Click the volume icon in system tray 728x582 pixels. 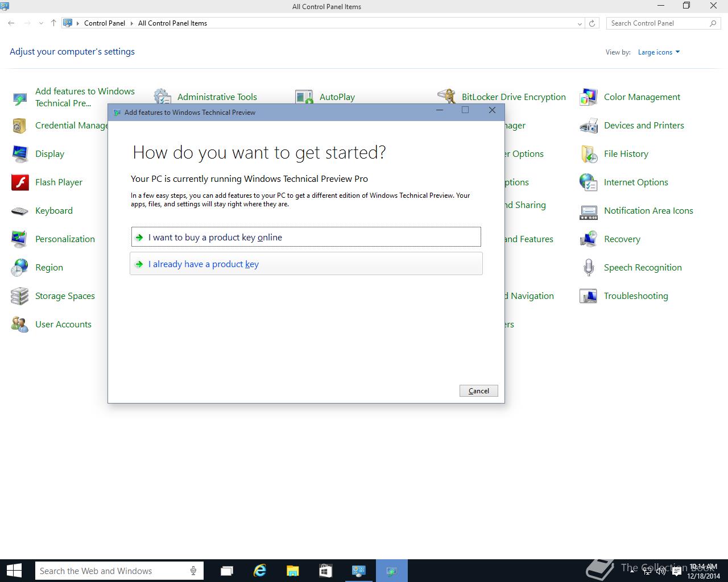pyautogui.click(x=661, y=571)
